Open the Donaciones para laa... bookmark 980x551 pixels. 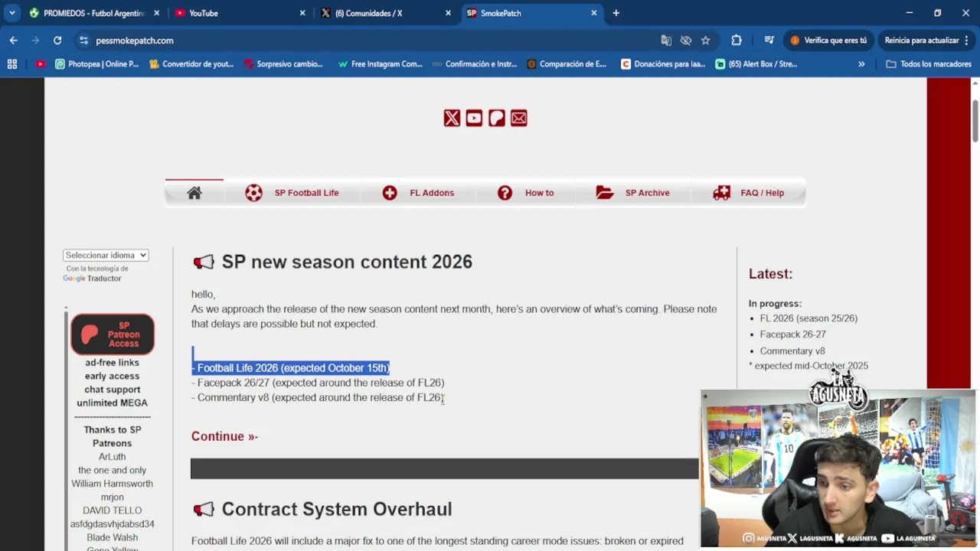click(x=663, y=64)
